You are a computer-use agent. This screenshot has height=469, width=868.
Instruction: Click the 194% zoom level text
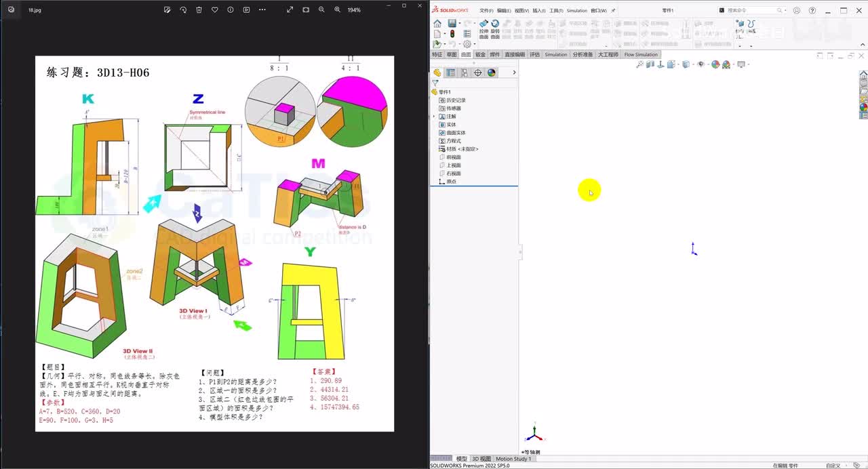tap(354, 10)
